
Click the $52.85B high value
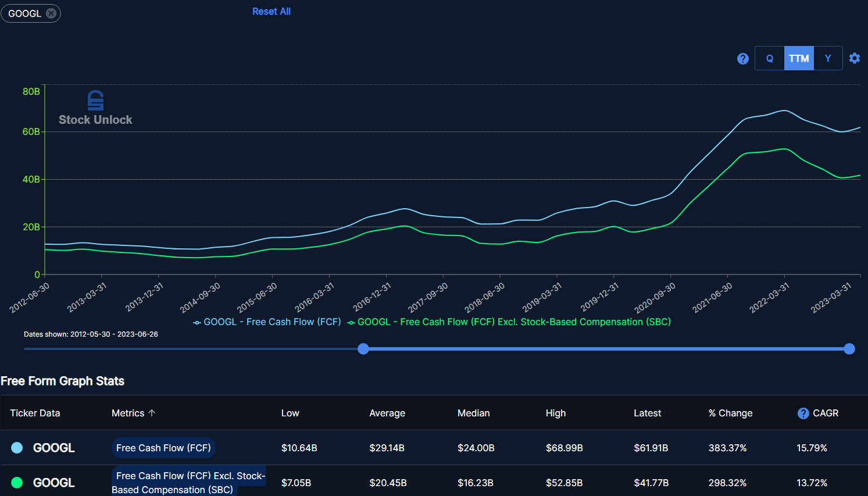(x=565, y=483)
